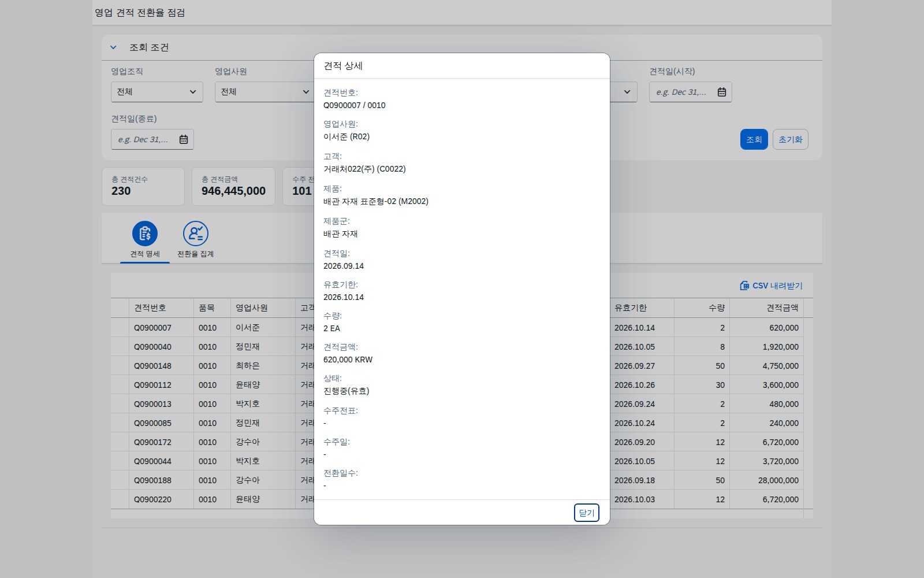Screen dimensions: 924x578
Task: Open the 영업사원 dropdown
Action: pos(264,92)
